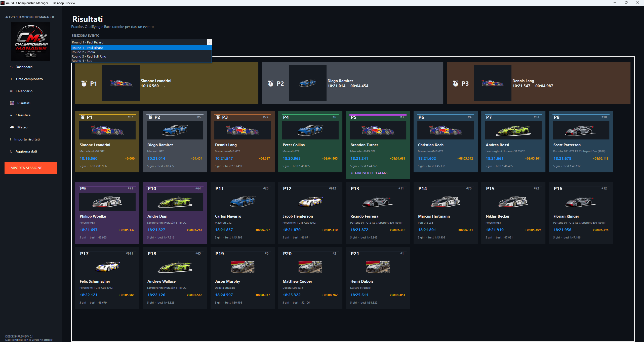The width and height of the screenshot is (644, 342).
Task: Click Scott Patterson's time 18:21.678
Action: [x=562, y=159]
